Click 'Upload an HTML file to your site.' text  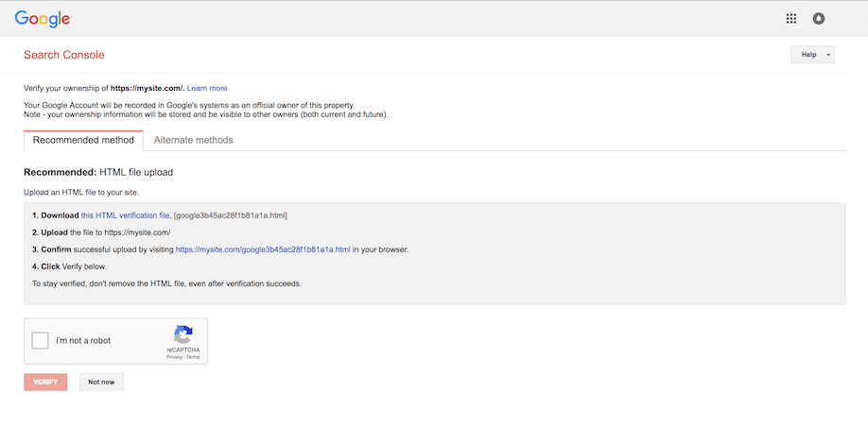click(x=81, y=193)
